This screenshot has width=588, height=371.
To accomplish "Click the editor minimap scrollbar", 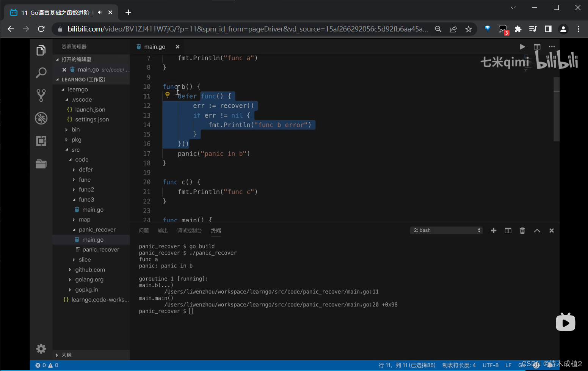I will (x=557, y=109).
